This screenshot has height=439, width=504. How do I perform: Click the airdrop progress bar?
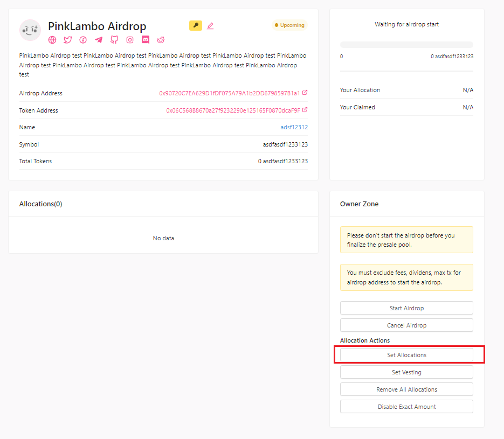tap(406, 45)
